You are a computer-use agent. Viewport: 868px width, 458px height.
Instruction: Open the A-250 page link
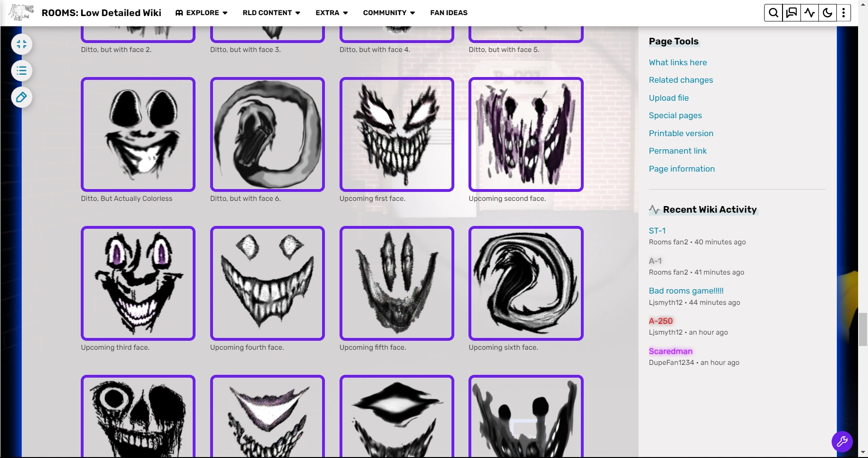660,320
